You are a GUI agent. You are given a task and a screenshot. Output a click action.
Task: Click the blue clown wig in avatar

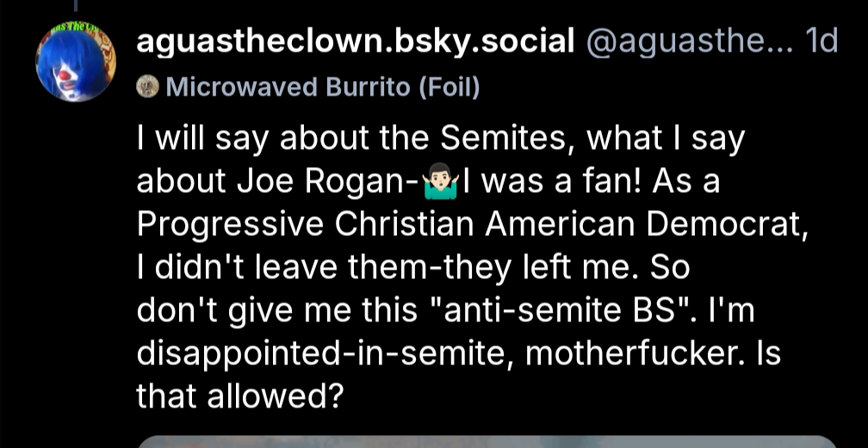point(59,52)
